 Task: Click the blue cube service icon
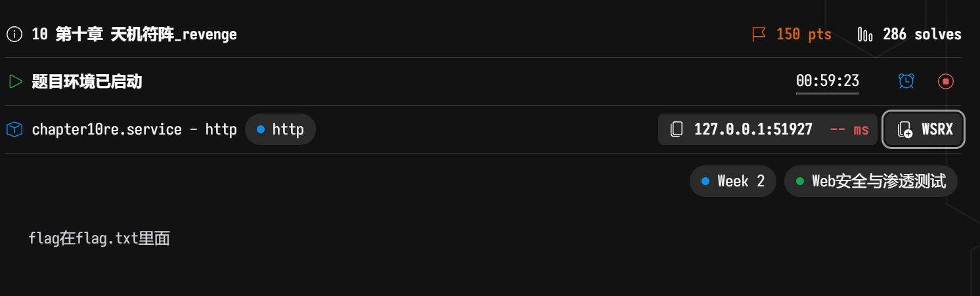point(14,129)
